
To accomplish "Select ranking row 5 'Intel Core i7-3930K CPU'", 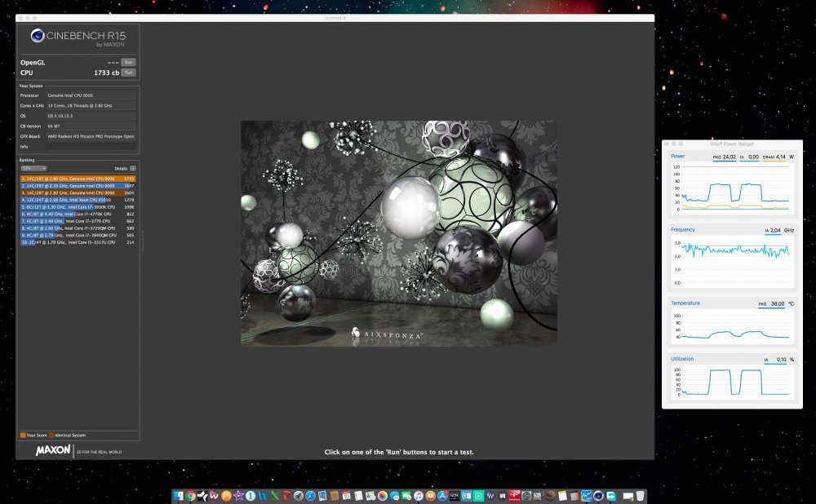I will click(78, 207).
